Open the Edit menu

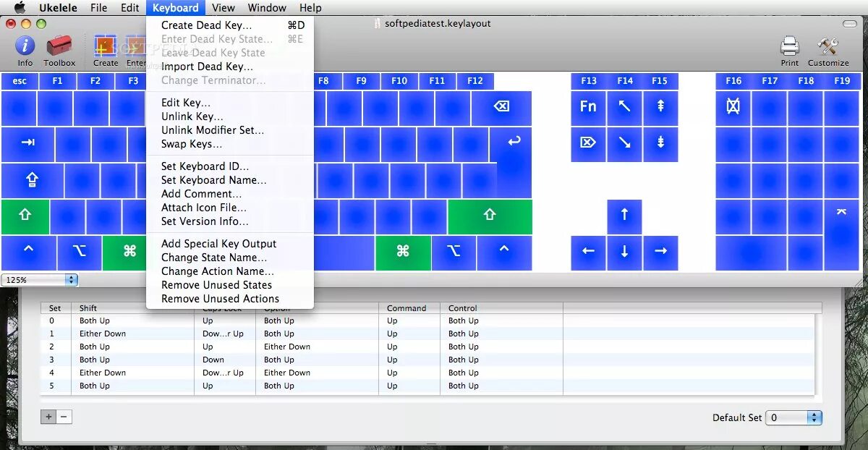(x=130, y=8)
